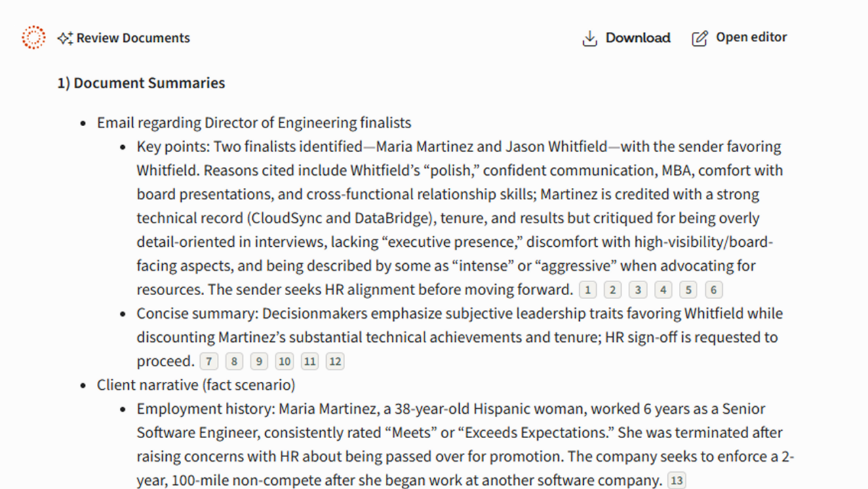
Task: Open citation reference 12
Action: point(335,361)
